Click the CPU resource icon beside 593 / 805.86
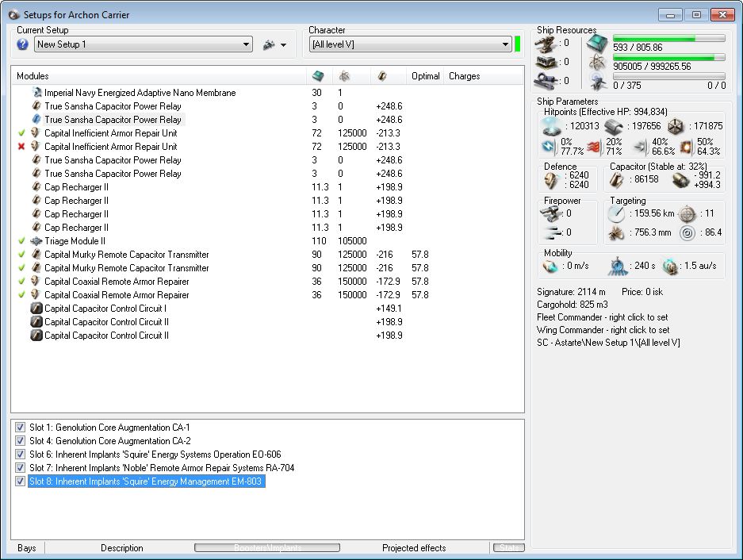Image resolution: width=743 pixels, height=560 pixels. point(597,44)
